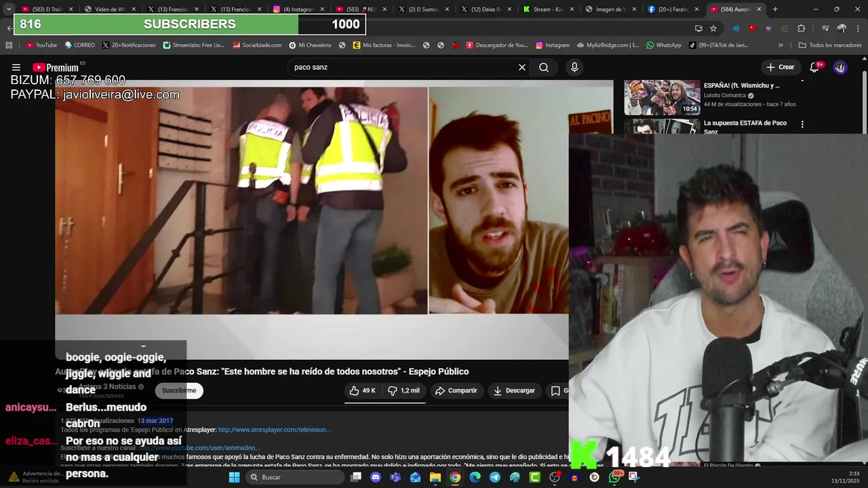Open the YouTube account avatar menu

coord(840,67)
